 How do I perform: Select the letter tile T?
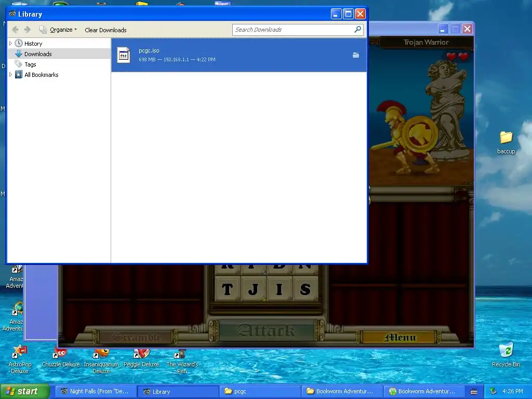point(228,289)
